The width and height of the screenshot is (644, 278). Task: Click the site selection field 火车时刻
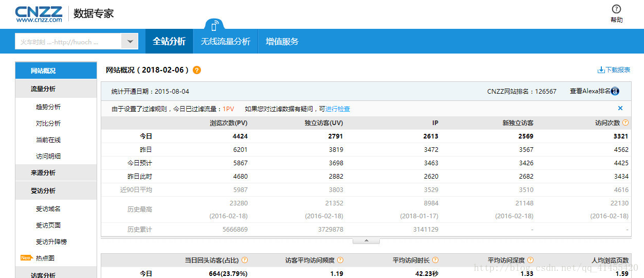[68, 42]
